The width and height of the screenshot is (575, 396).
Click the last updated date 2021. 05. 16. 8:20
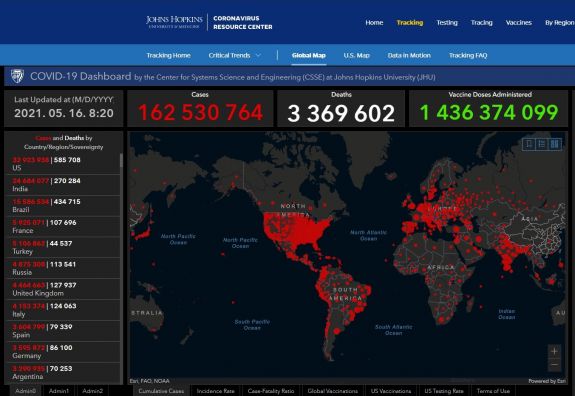(64, 113)
